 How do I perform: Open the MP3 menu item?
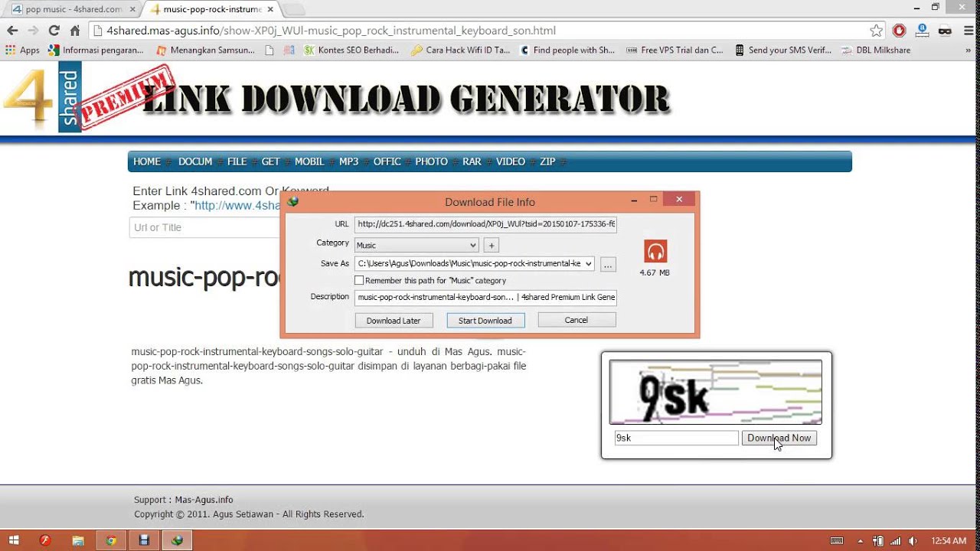tap(349, 161)
